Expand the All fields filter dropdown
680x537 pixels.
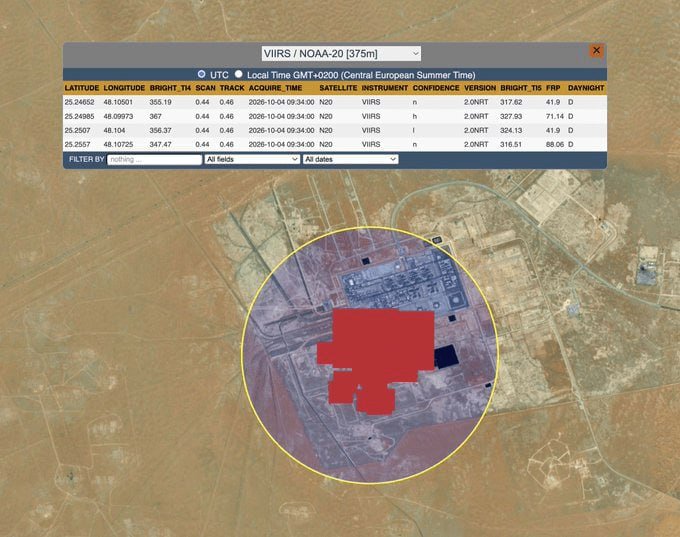point(252,159)
